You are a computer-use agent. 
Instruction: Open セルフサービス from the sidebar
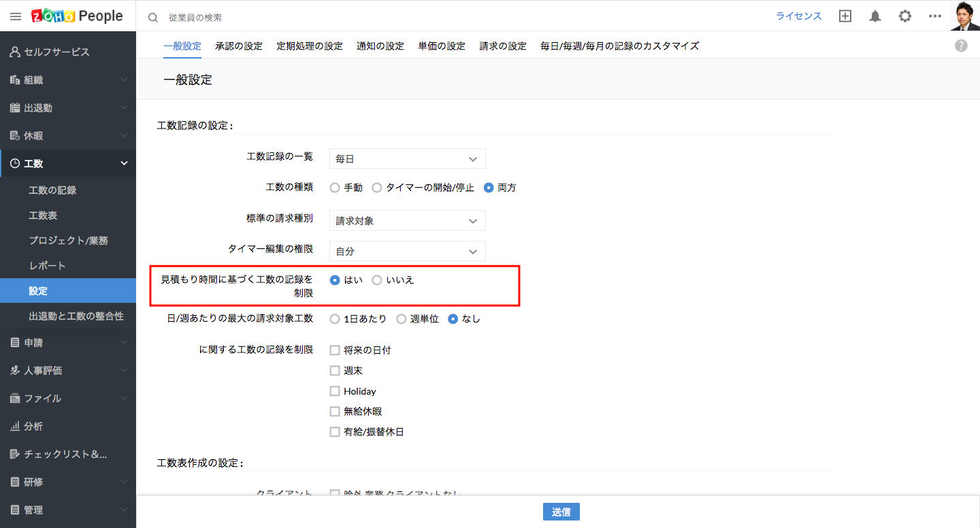point(56,52)
